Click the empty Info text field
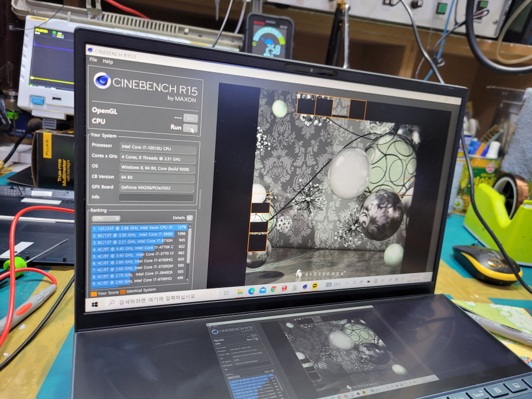This screenshot has width=532, height=399. click(157, 197)
